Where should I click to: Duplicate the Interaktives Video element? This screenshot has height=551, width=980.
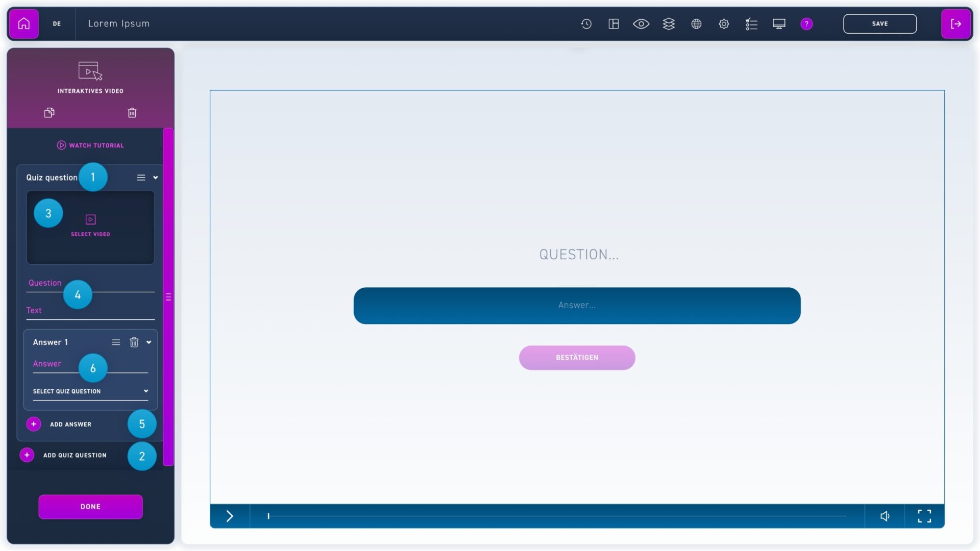[49, 113]
